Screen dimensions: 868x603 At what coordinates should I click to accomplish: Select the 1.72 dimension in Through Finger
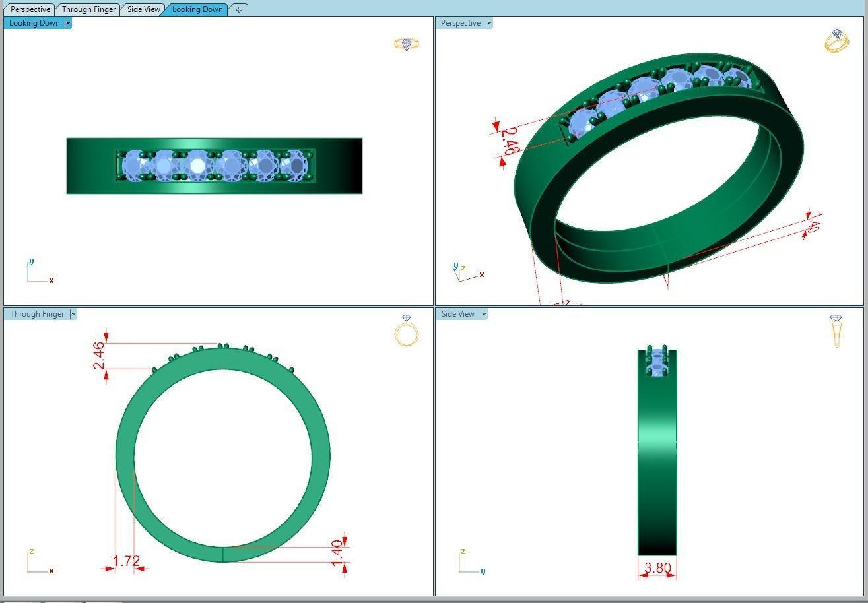point(126,561)
